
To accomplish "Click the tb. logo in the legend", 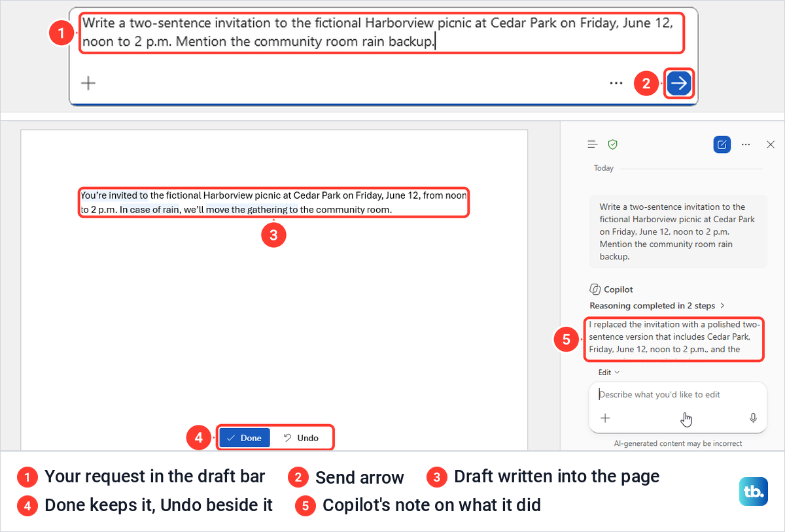I will (x=754, y=491).
